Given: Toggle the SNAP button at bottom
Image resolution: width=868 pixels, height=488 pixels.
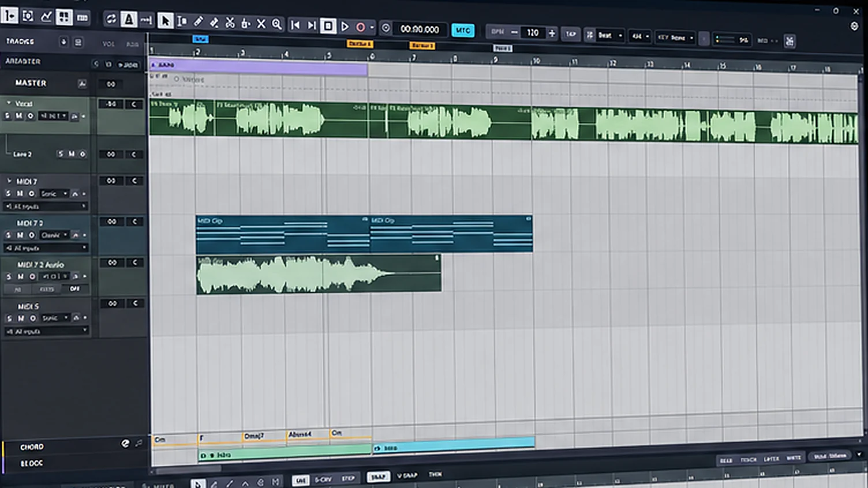Looking at the screenshot, I should pos(378,477).
